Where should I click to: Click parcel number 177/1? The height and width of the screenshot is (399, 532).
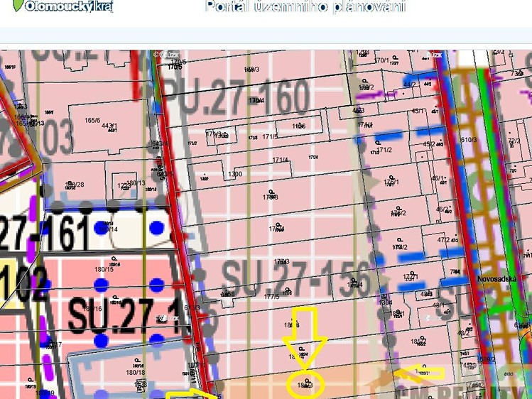pyautogui.click(x=411, y=277)
